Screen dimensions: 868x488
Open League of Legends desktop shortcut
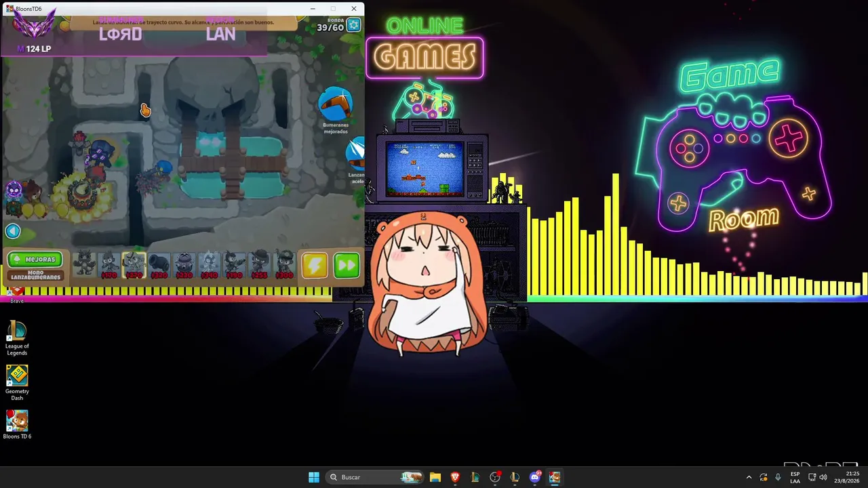tap(17, 338)
